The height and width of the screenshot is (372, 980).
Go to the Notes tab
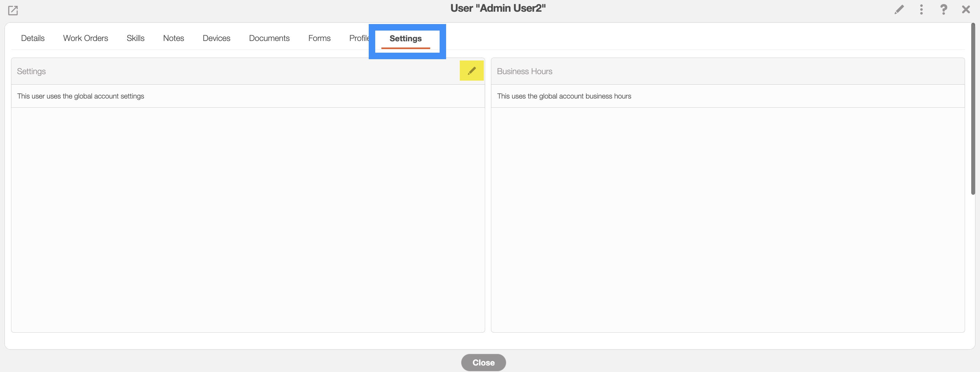(174, 38)
